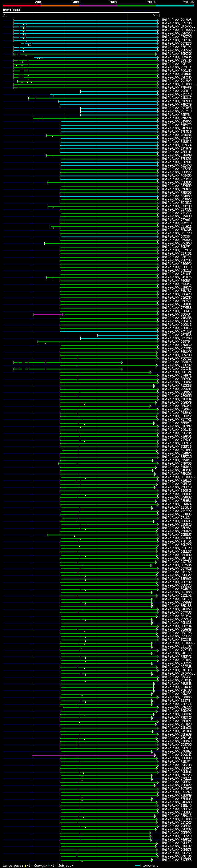This screenshot has width=197, height=868.
Task: Select the UniRef100_C5XXM1 label
Action: click(x=177, y=369)
